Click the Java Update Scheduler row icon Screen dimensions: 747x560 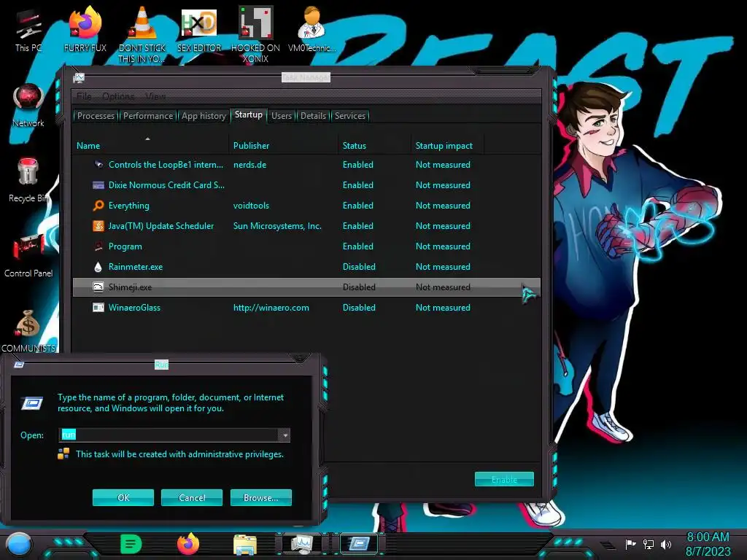click(98, 226)
